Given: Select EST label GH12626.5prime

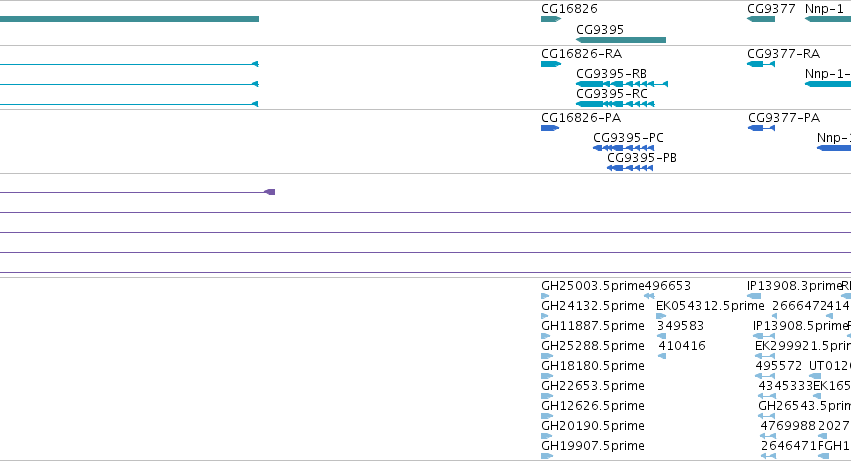Looking at the screenshot, I should pos(593,406).
